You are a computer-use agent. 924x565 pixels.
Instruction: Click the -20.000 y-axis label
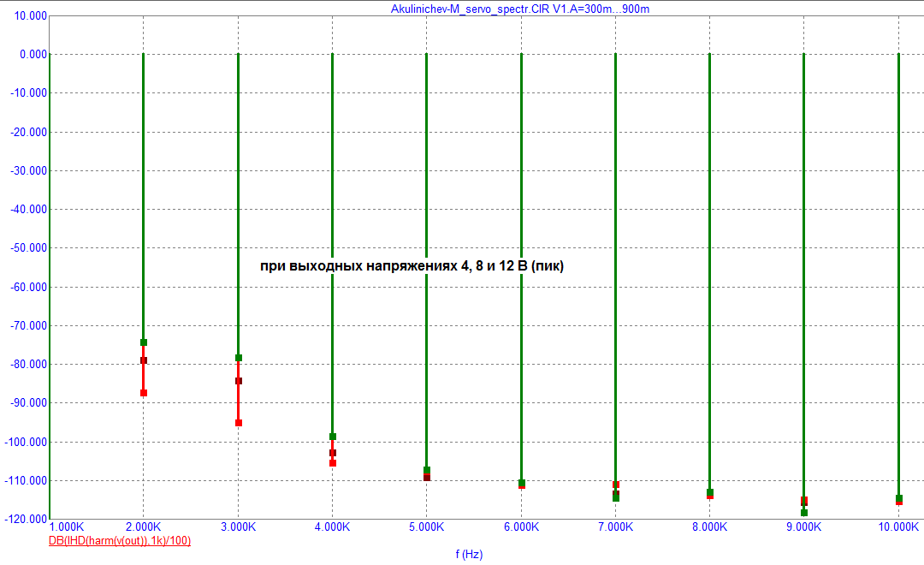click(29, 132)
